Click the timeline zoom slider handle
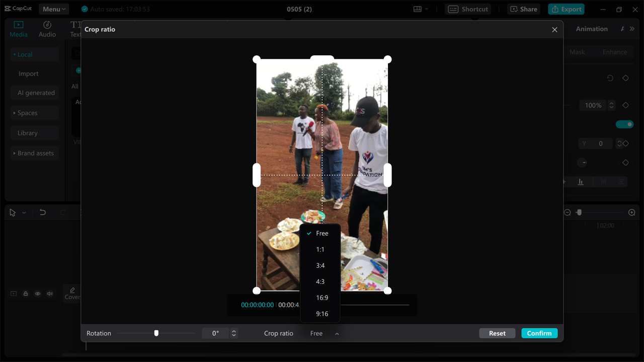The width and height of the screenshot is (644, 362). (579, 212)
